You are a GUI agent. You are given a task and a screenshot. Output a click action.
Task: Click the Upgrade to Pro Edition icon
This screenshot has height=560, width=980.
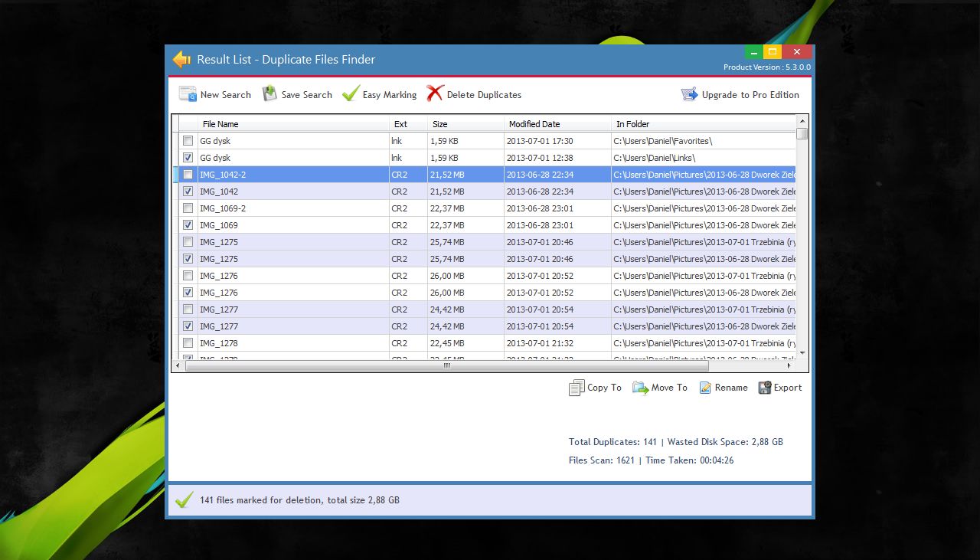click(x=689, y=94)
